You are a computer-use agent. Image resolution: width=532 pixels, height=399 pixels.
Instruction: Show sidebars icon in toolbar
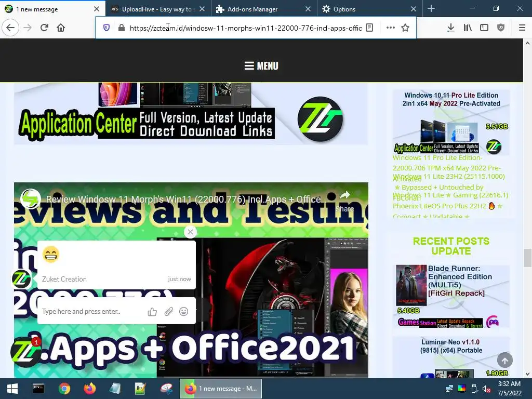click(x=484, y=28)
